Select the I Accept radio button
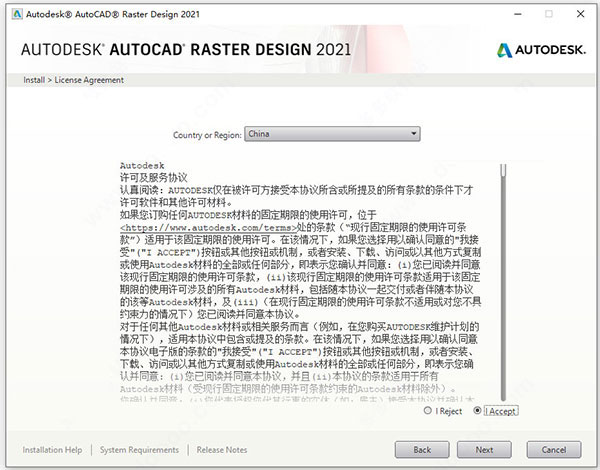This screenshot has width=600, height=470. pyautogui.click(x=477, y=410)
